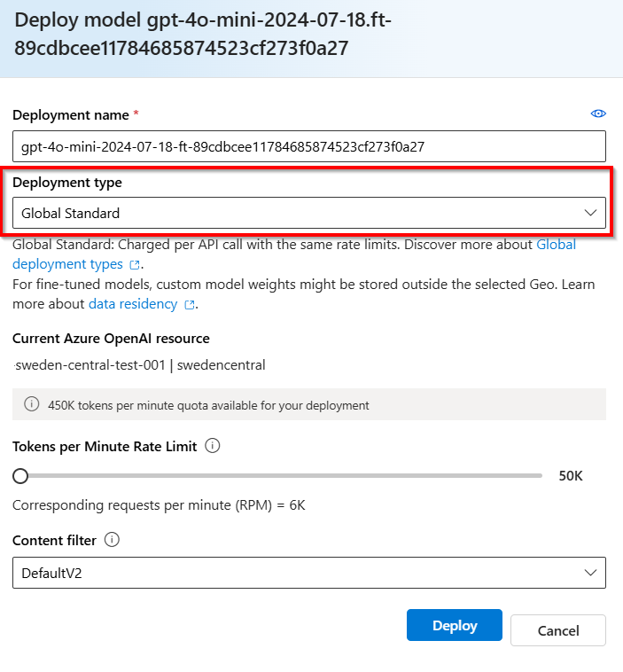Click the Deploy button
Viewport: 623px width, 672px height.
pos(455,625)
